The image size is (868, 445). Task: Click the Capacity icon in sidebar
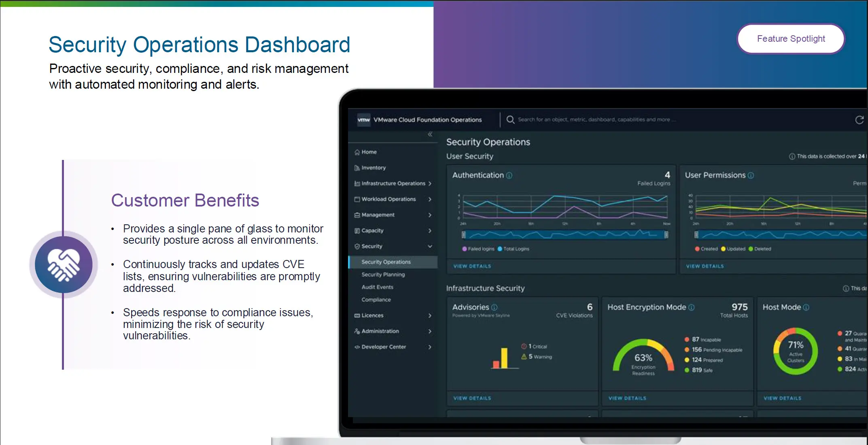click(357, 231)
